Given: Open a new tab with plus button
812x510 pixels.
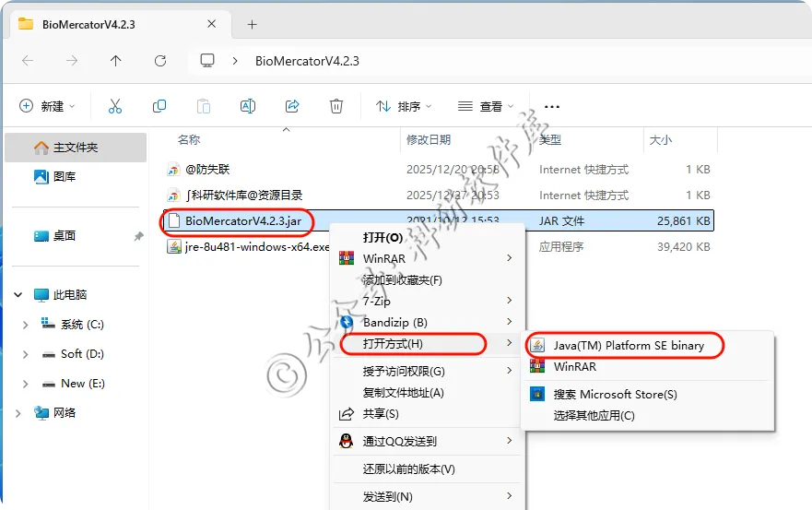Looking at the screenshot, I should point(253,24).
